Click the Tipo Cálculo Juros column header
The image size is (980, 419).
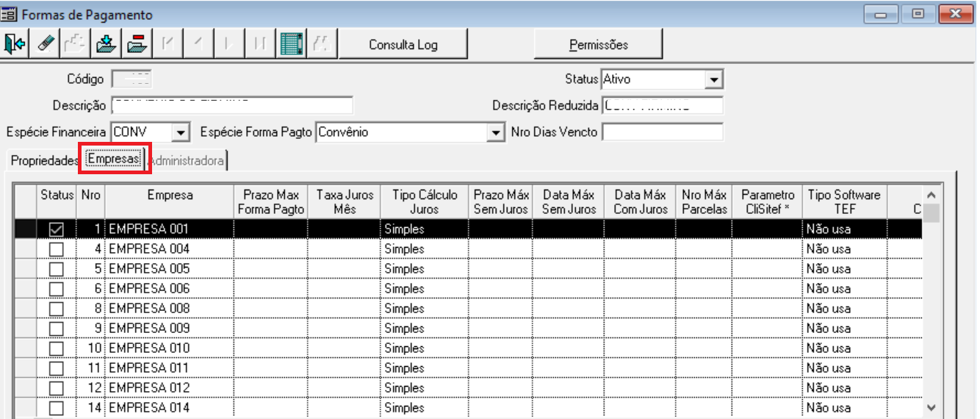point(425,201)
